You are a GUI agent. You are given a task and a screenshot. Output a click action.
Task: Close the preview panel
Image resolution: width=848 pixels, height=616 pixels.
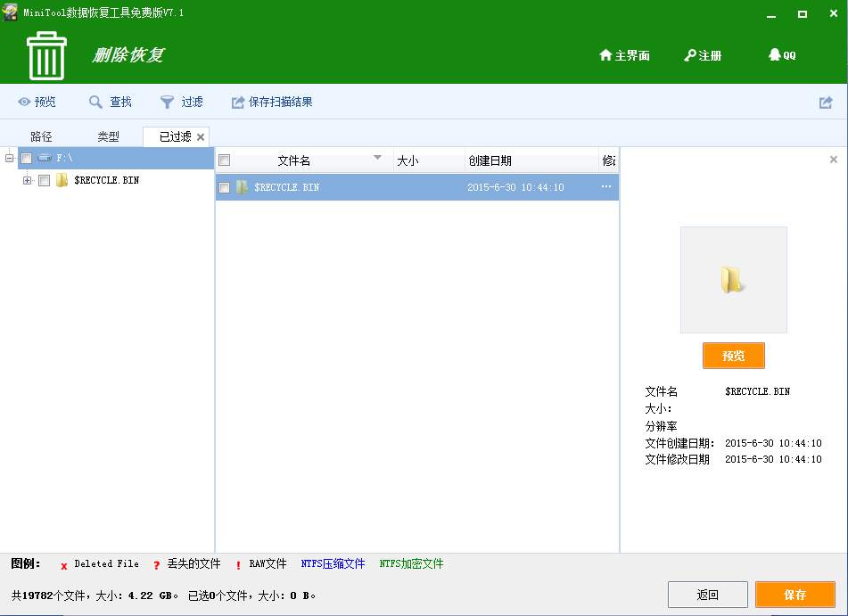(834, 160)
